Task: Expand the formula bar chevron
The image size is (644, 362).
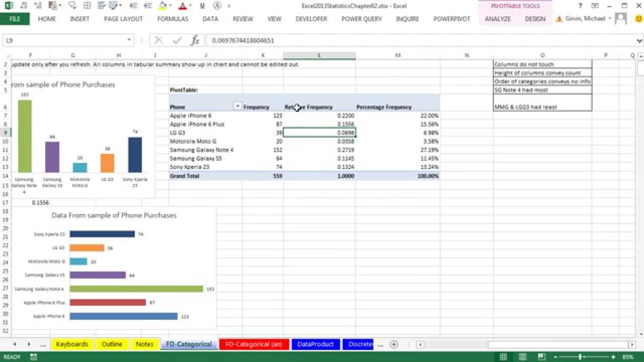Action: point(638,40)
